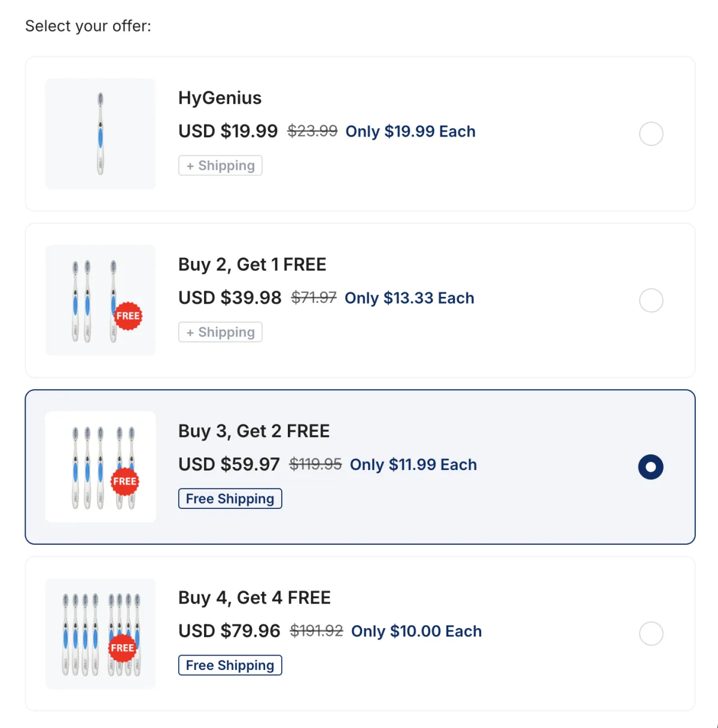Click the + Shipping tag under HyGenius

click(x=220, y=165)
